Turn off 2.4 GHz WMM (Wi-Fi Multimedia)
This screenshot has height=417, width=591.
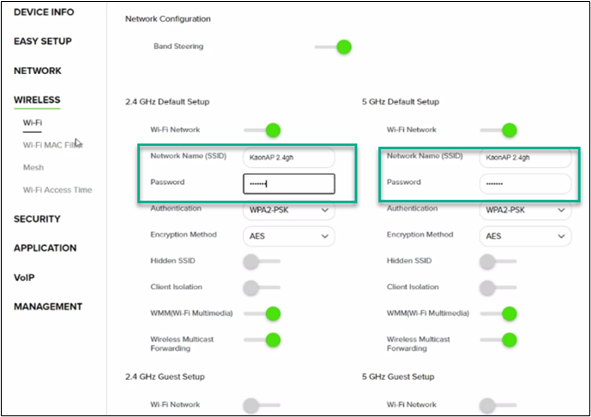pyautogui.click(x=262, y=314)
